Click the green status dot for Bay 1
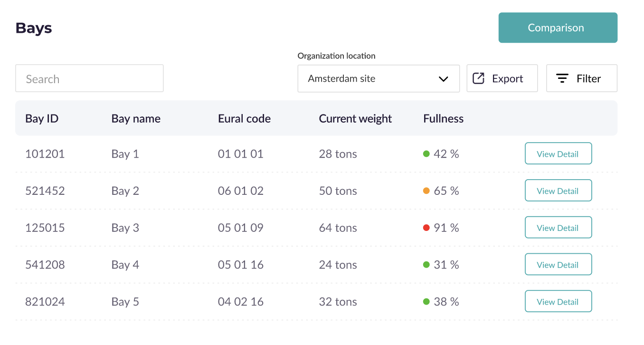The image size is (644, 345). coord(426,153)
